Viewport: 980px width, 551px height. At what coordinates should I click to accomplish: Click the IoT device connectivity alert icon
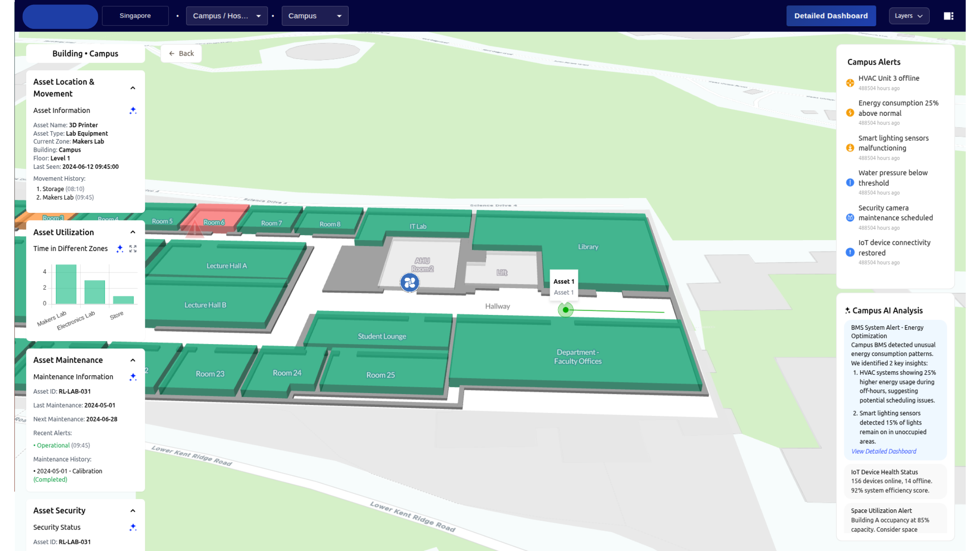(850, 252)
